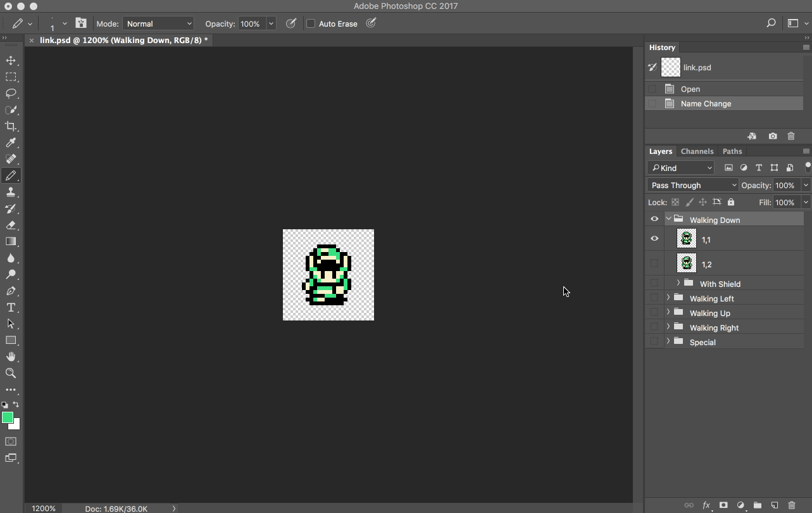
Task: Show the With Shield group
Action: (x=654, y=283)
